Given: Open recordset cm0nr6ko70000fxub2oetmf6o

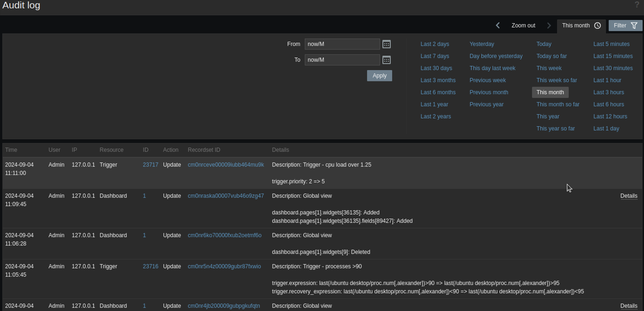Looking at the screenshot, I should click(x=224, y=235).
